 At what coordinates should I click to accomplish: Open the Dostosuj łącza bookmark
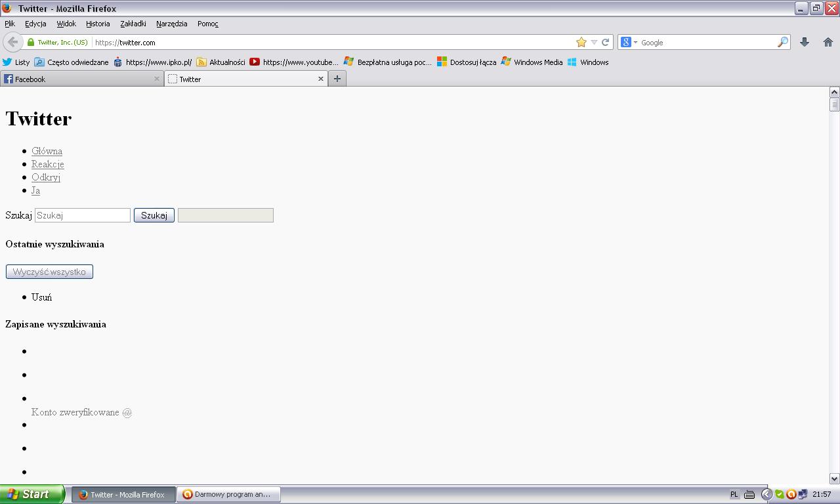pos(467,62)
